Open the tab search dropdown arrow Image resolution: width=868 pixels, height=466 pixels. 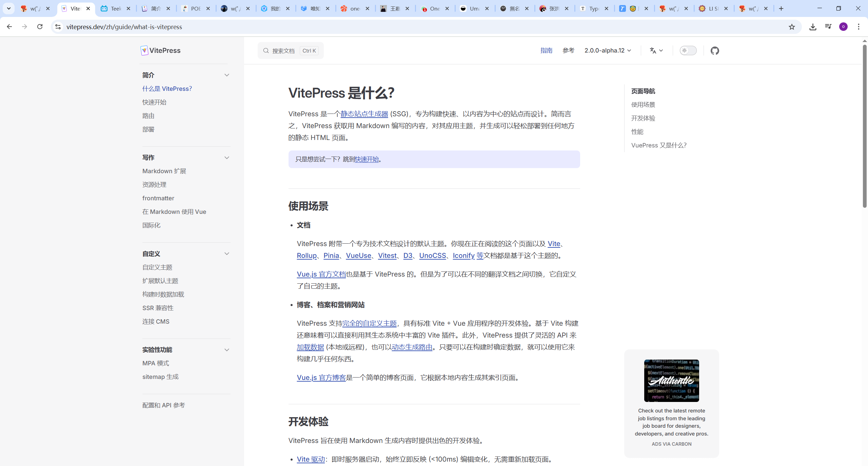click(x=8, y=8)
